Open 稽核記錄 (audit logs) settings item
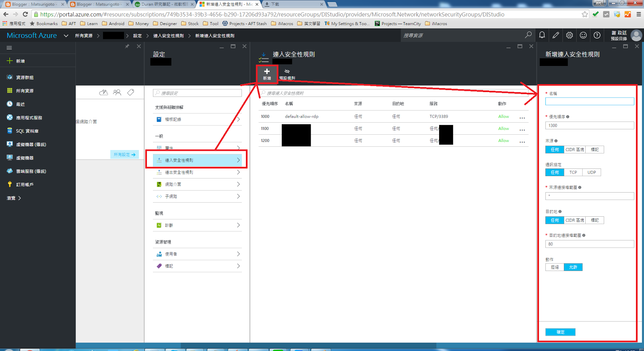 197,119
